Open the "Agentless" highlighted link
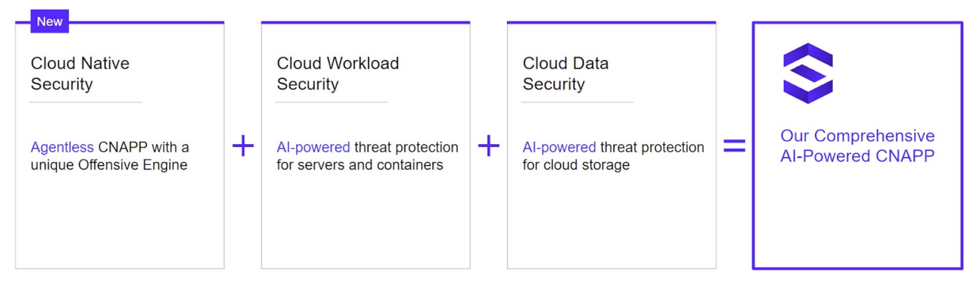The width and height of the screenshot is (980, 287). [62, 147]
